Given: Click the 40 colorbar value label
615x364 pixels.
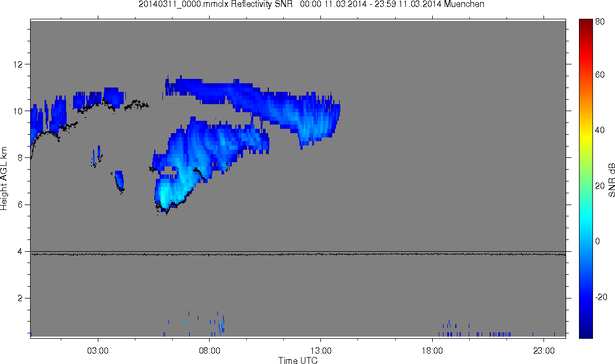Looking at the screenshot, I should pos(600,130).
